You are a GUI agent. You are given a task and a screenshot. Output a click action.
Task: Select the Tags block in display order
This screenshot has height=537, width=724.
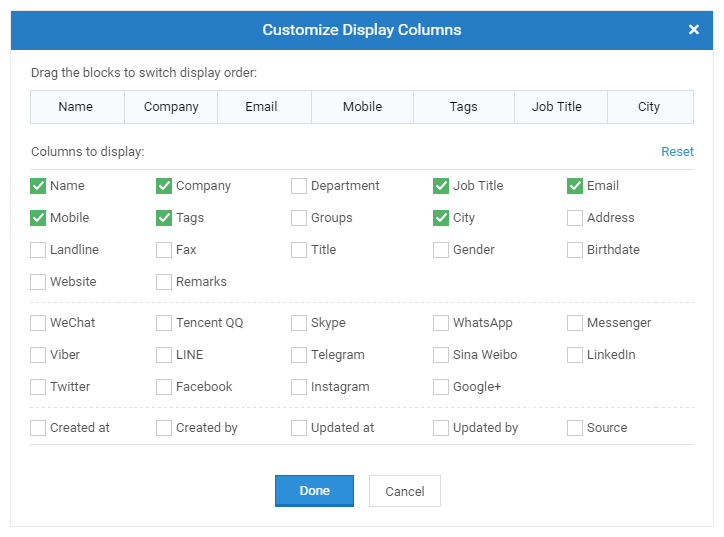click(464, 107)
